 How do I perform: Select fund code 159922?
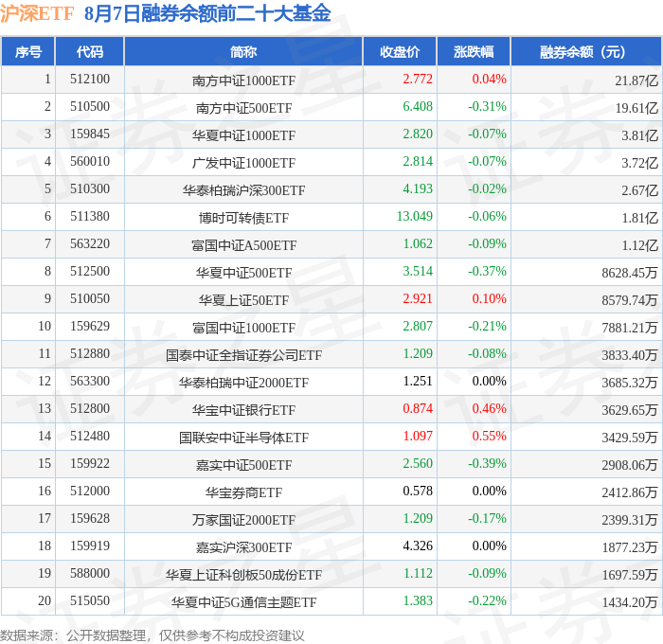click(90, 463)
